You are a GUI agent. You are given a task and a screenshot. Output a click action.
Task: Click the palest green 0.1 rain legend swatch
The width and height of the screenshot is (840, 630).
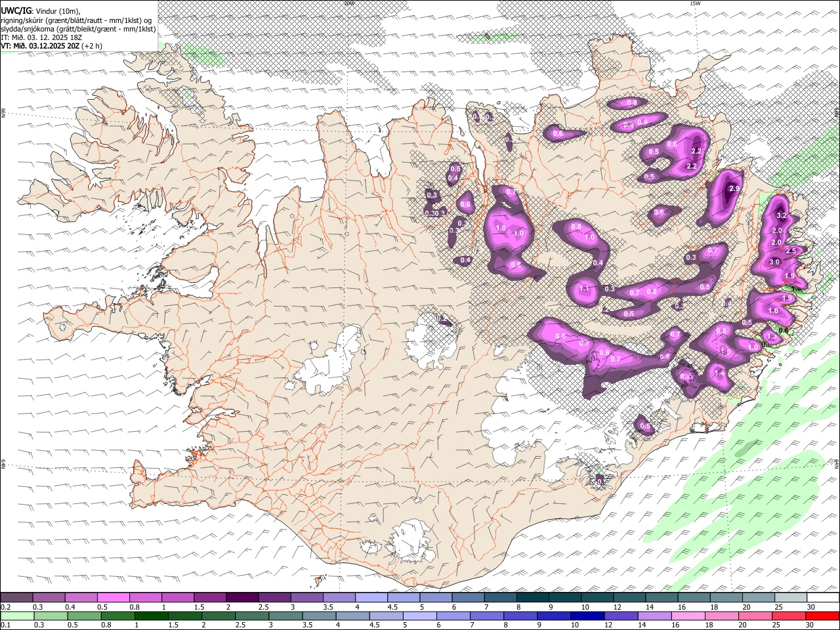coord(17,616)
